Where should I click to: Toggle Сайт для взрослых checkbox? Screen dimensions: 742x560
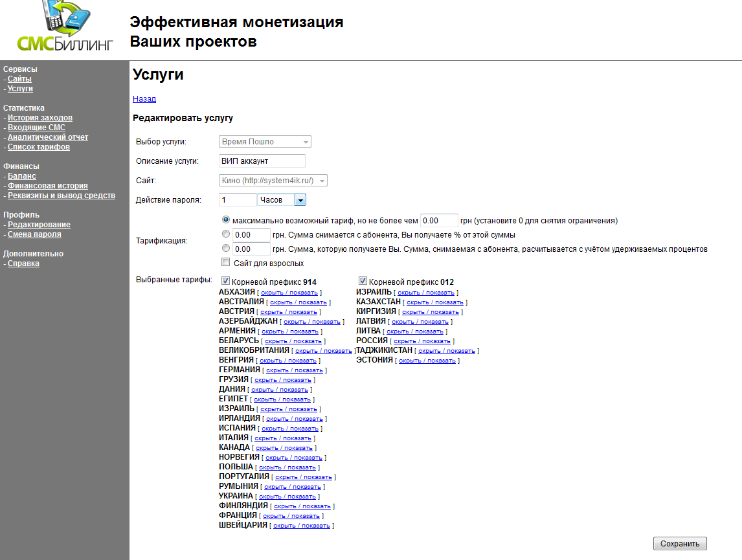coord(226,262)
